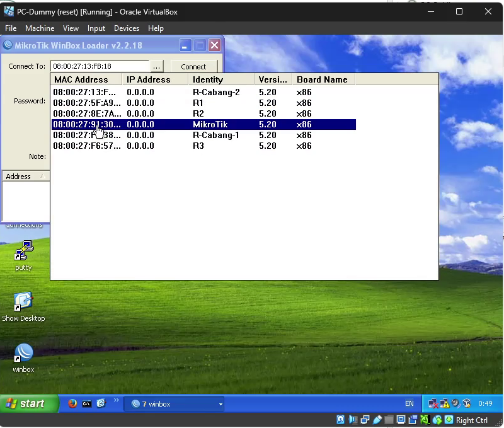The height and width of the screenshot is (428, 504).
Task: Select the highlighted MikroTik router row
Action: (x=203, y=124)
